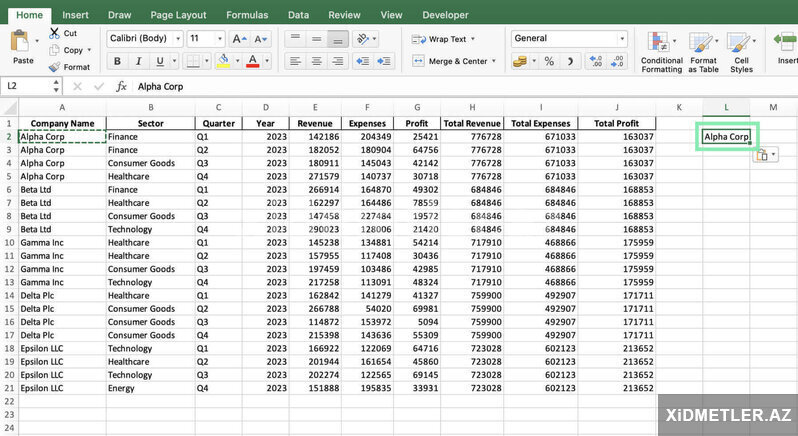Click the Conditional Formatting icon
The width and height of the screenshot is (798, 436).
(659, 42)
